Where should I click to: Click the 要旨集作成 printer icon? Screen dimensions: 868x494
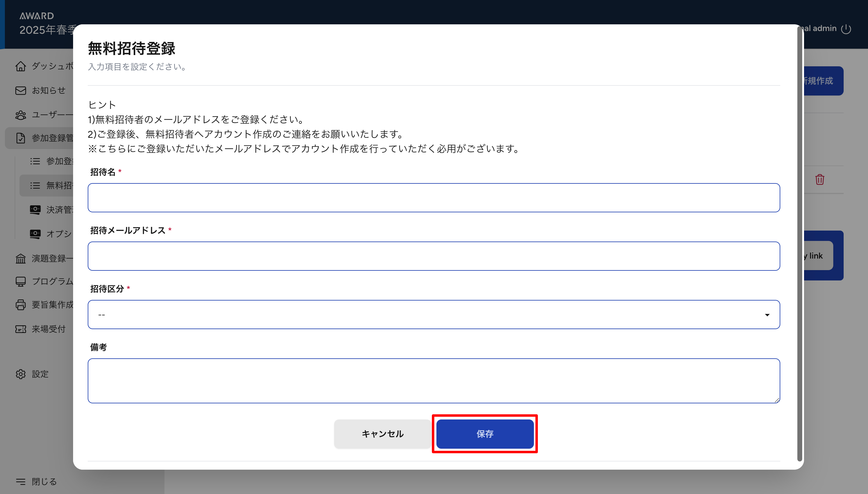20,305
